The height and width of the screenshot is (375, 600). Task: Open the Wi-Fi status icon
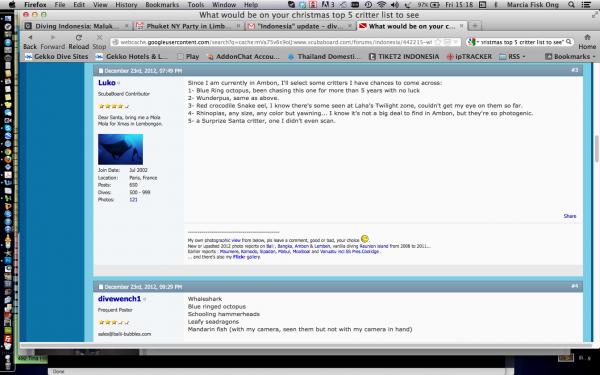coord(381,5)
